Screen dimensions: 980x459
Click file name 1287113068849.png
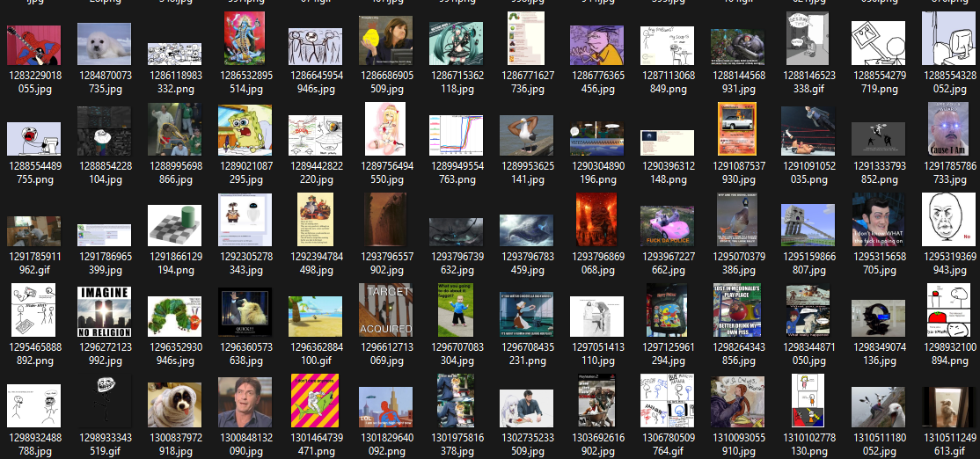point(668,83)
